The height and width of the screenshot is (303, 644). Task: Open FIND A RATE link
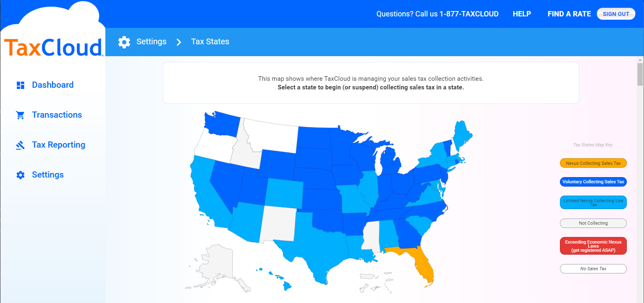pos(569,14)
